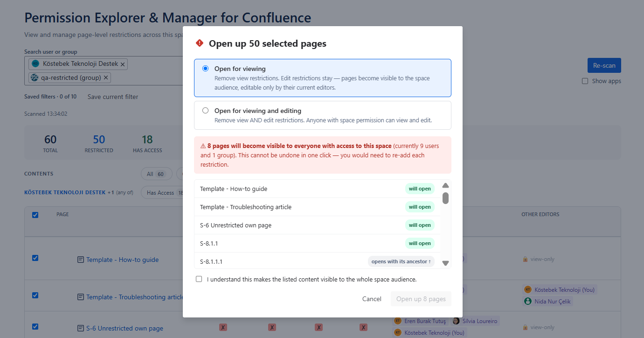Tick the I understand confirmation checkbox
644x338 pixels.
199,279
